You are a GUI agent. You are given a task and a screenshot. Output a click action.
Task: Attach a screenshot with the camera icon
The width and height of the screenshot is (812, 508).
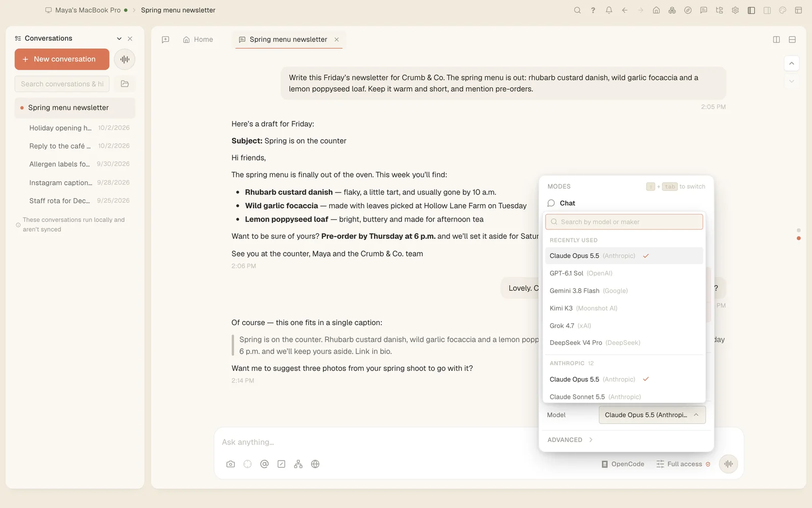pyautogui.click(x=230, y=464)
